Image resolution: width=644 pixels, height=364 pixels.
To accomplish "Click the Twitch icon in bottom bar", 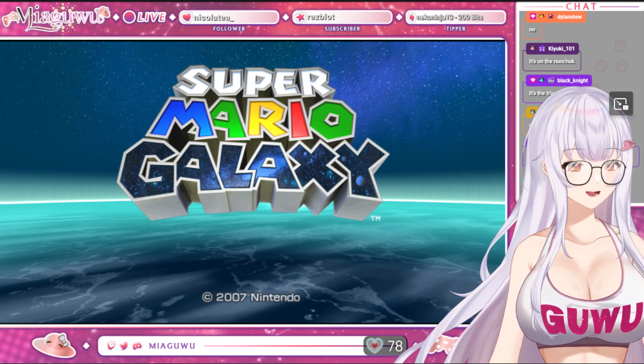I will (x=111, y=345).
